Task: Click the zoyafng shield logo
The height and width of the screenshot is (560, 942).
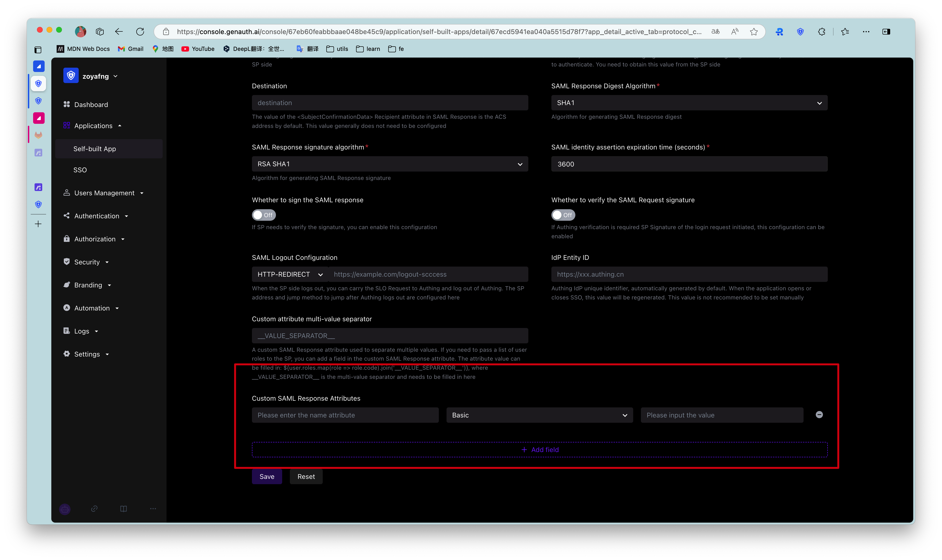Action: click(x=71, y=76)
